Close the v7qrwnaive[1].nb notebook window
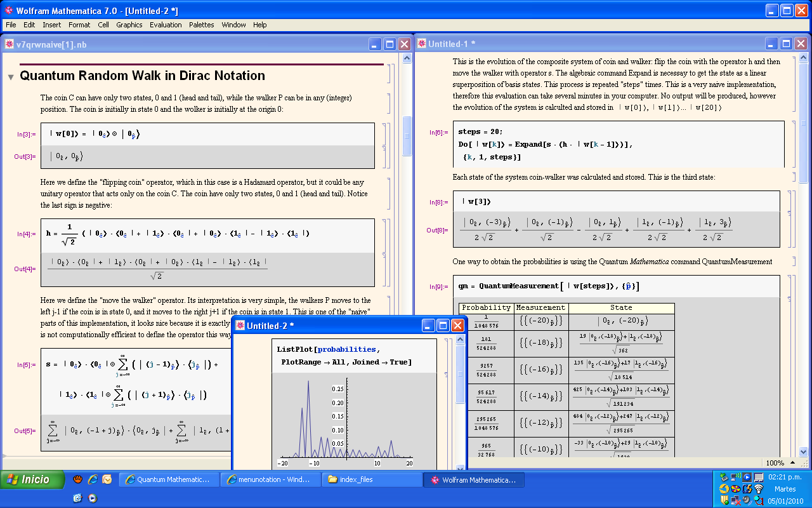 (404, 44)
